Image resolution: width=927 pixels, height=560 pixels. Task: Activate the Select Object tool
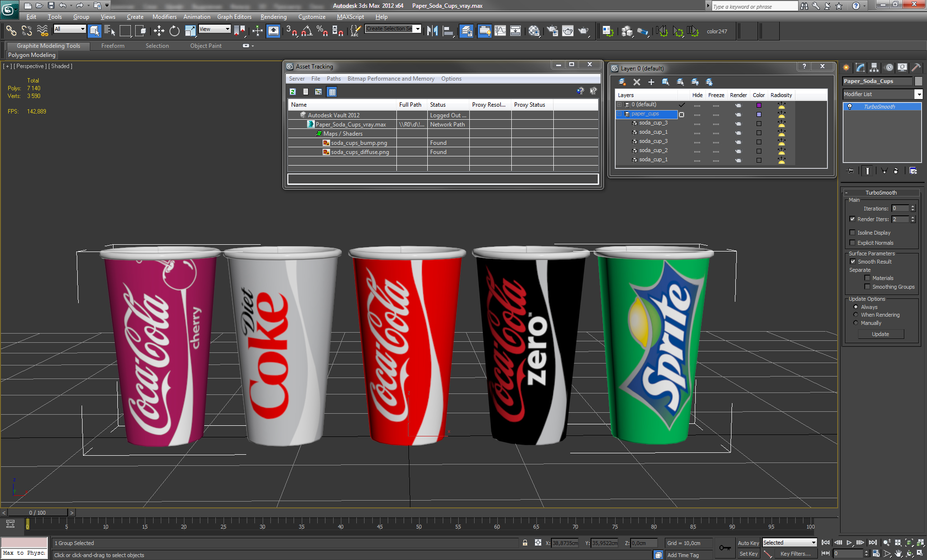[95, 31]
